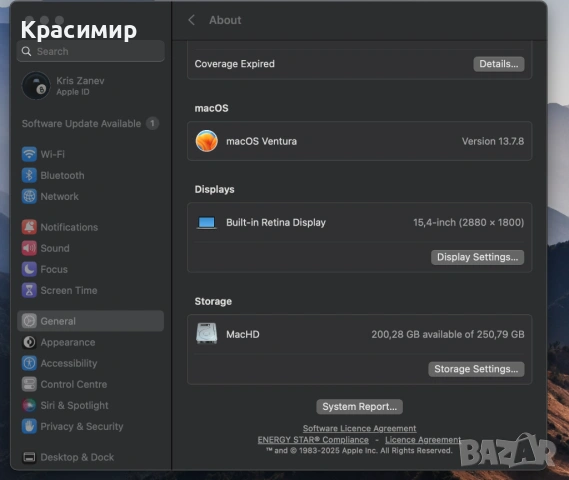The height and width of the screenshot is (480, 569).
Task: Open the Accessibility icon
Action: click(x=29, y=363)
